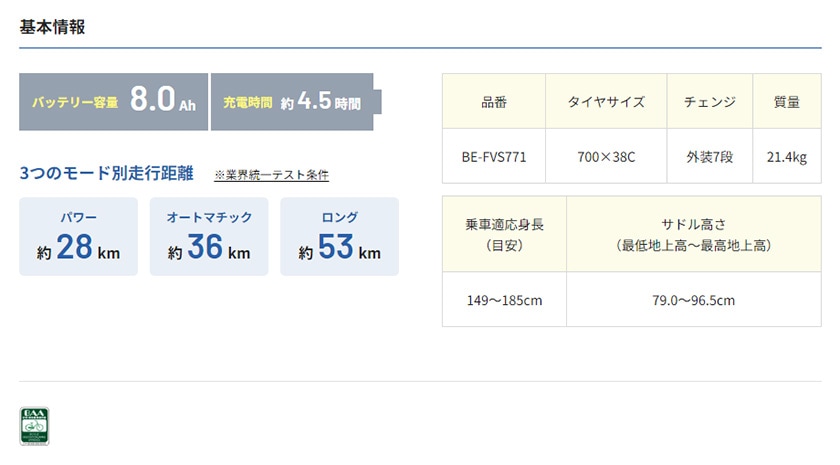840x465 pixels.
Task: Select the 79.0〜96.5cm saddle height cell
Action: click(694, 299)
